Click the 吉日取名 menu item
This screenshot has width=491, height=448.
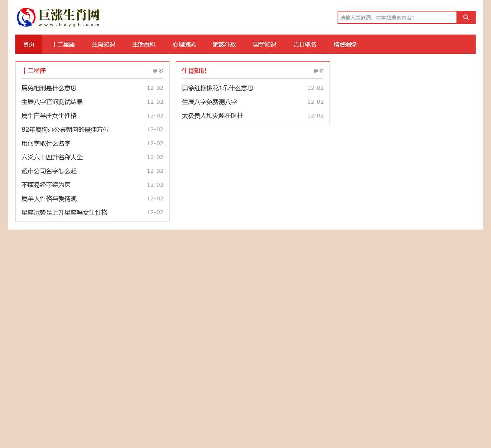pyautogui.click(x=305, y=44)
